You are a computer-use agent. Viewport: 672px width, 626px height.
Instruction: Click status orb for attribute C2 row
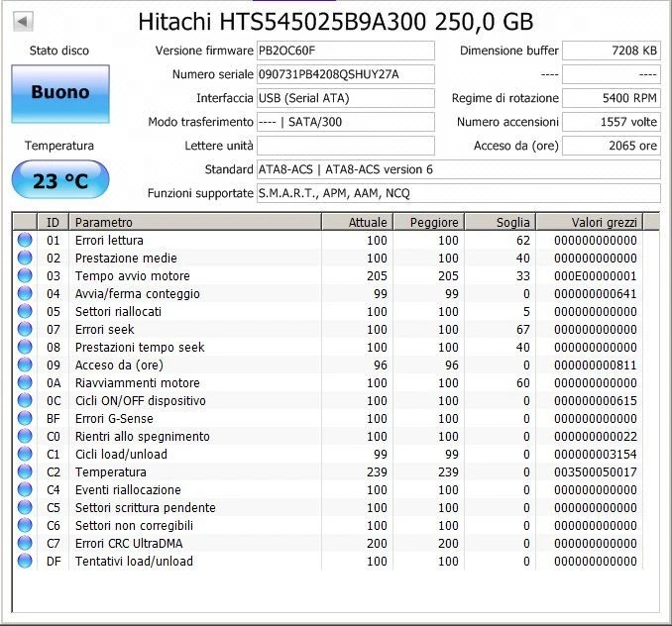point(25,471)
